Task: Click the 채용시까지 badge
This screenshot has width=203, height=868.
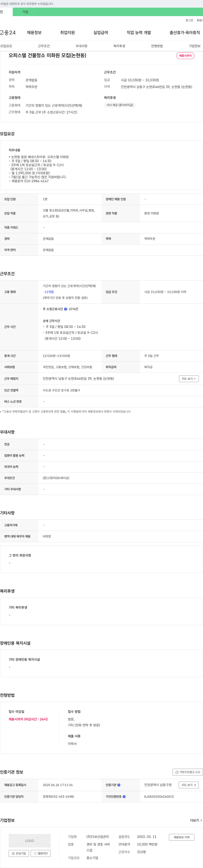Action: click(x=185, y=56)
